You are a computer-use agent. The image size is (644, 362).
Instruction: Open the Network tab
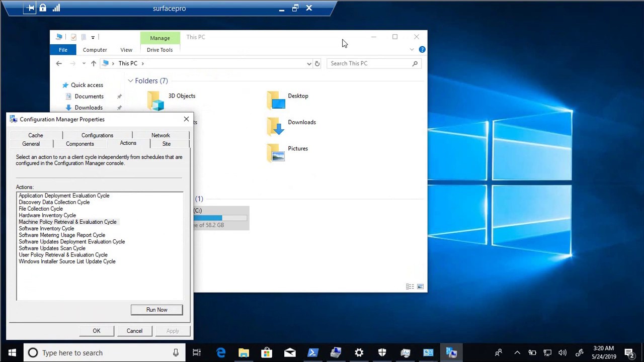click(160, 135)
